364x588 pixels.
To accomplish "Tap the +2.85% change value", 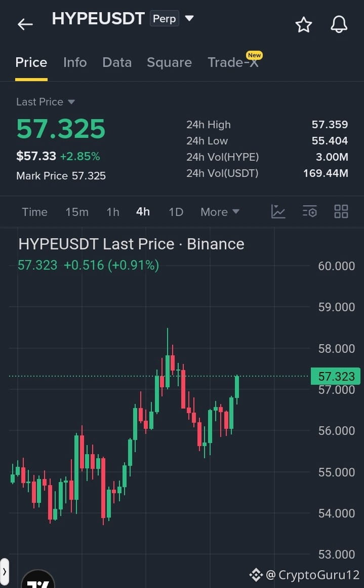I will [80, 156].
